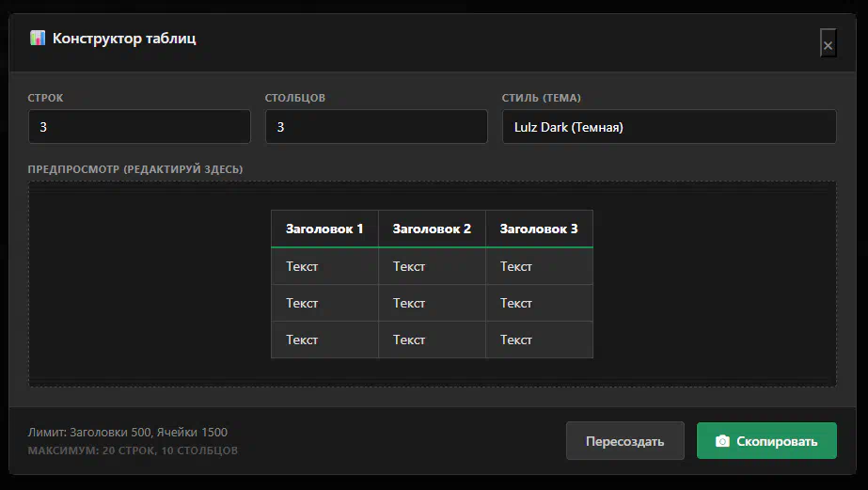Select last row Текст cell in column two
Screen dimensions: 868x490
[432, 340]
